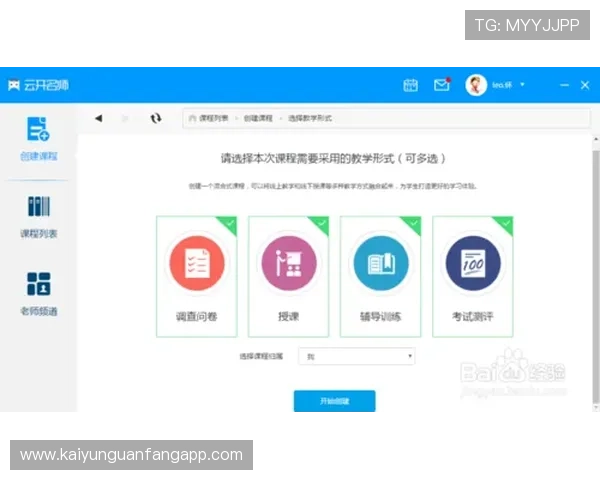Go forward with the right arrow
The height and width of the screenshot is (480, 600).
click(x=125, y=118)
